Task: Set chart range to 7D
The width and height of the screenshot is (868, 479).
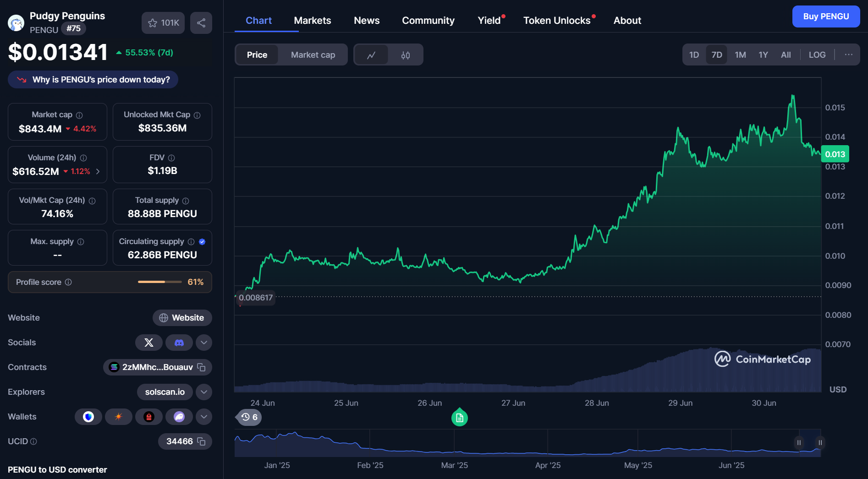Action: click(x=717, y=55)
